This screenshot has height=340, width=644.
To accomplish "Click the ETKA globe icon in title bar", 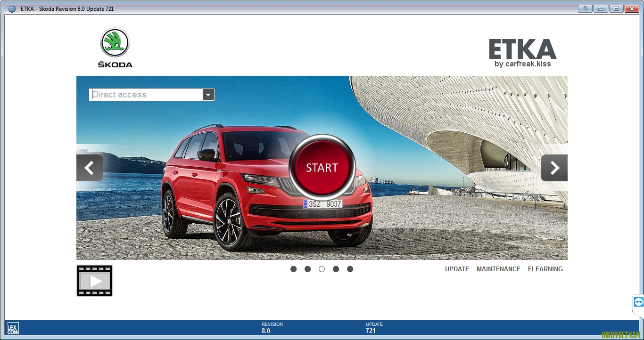I will 12,8.
